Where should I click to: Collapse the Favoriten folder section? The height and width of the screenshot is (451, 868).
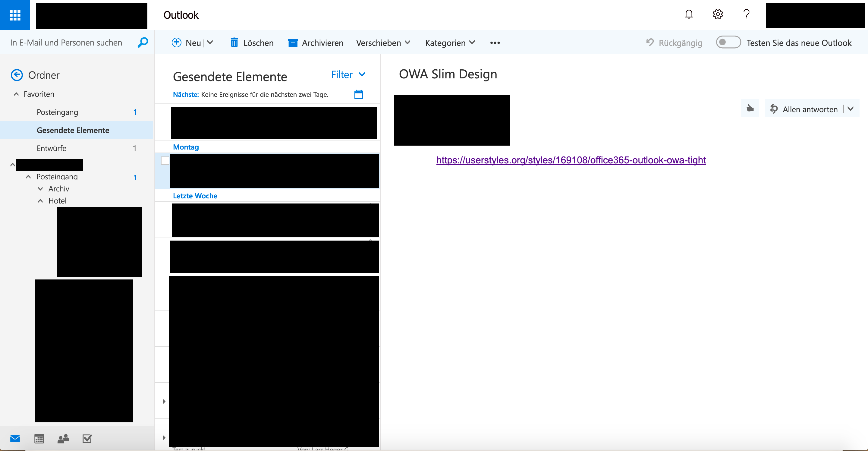click(x=16, y=94)
